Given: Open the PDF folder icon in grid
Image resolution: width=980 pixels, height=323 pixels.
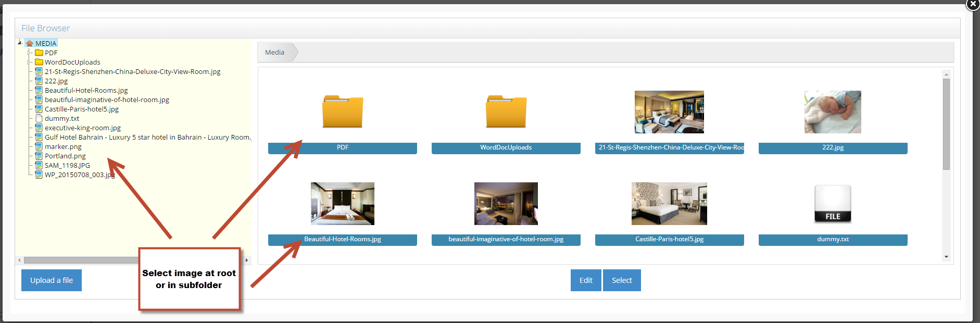Looking at the screenshot, I should 342,111.
